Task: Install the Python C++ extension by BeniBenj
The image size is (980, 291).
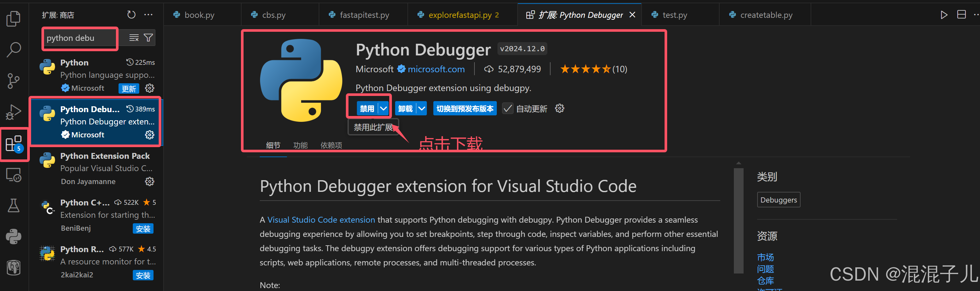Action: click(x=143, y=228)
